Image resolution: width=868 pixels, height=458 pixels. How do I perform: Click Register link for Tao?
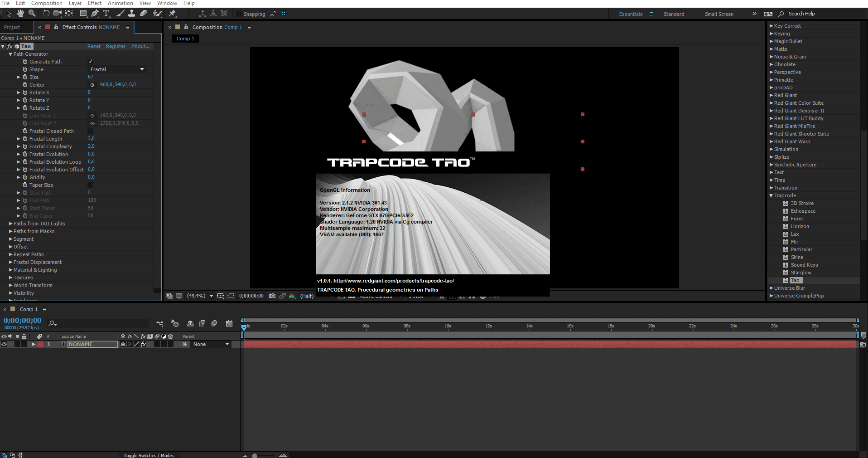pyautogui.click(x=116, y=46)
